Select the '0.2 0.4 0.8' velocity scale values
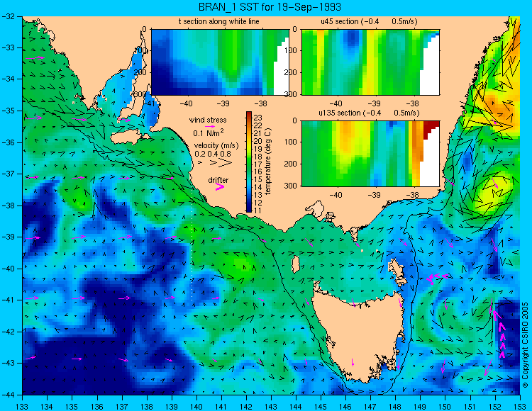This screenshot has height=411, width=532. click(212, 154)
